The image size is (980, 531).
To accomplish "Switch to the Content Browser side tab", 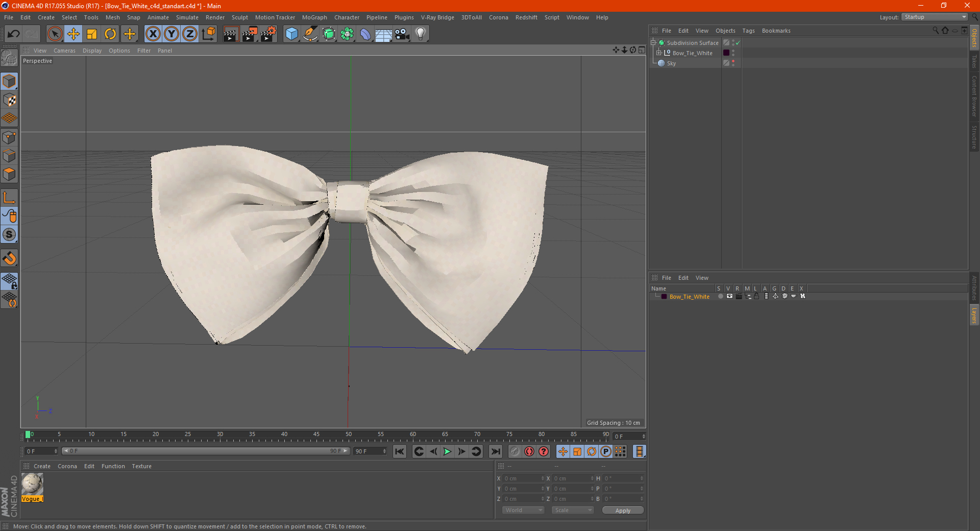I will 974,96.
